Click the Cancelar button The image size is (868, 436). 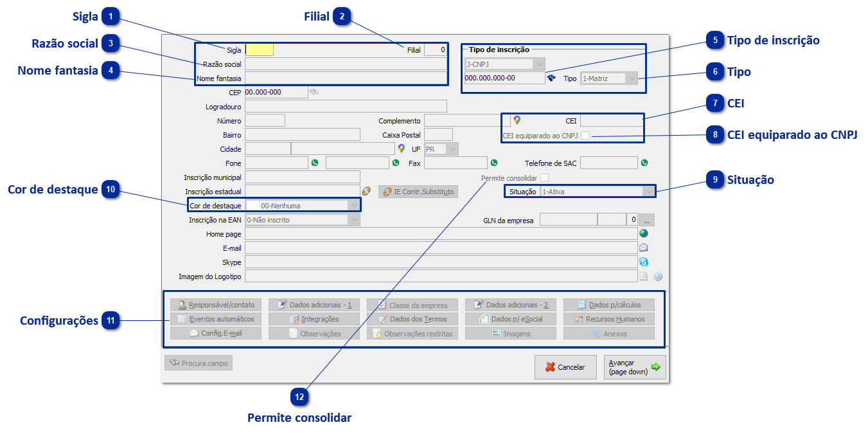(565, 367)
